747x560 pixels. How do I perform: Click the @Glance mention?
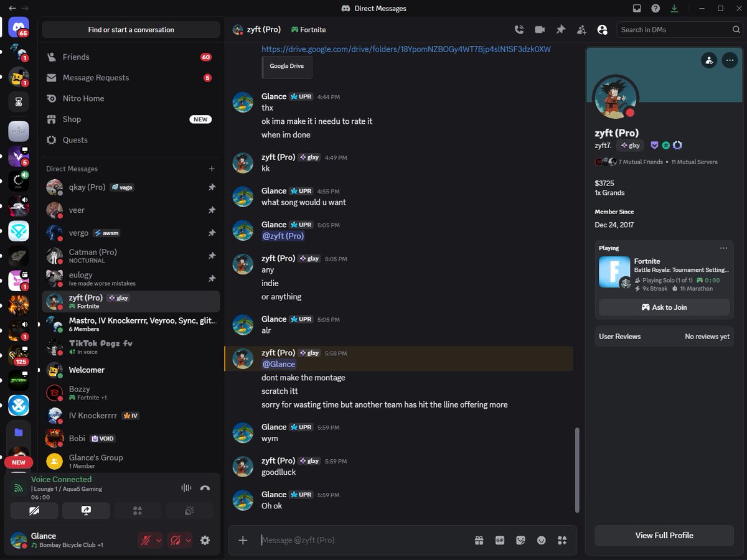point(279,364)
